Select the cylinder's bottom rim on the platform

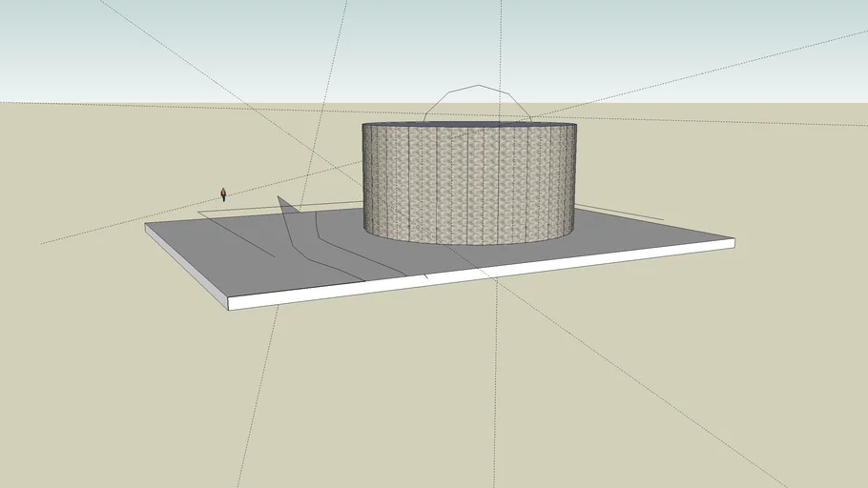point(469,244)
